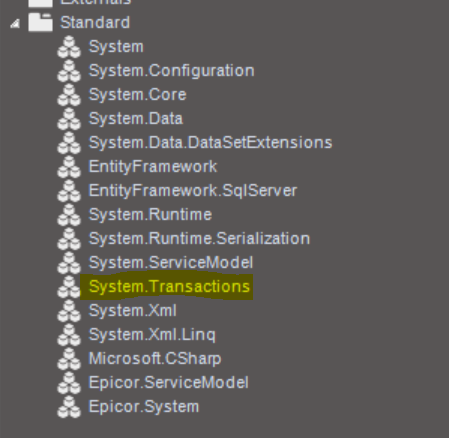Select the Epicor.ServiceModel reference
The image size is (449, 438).
168,383
